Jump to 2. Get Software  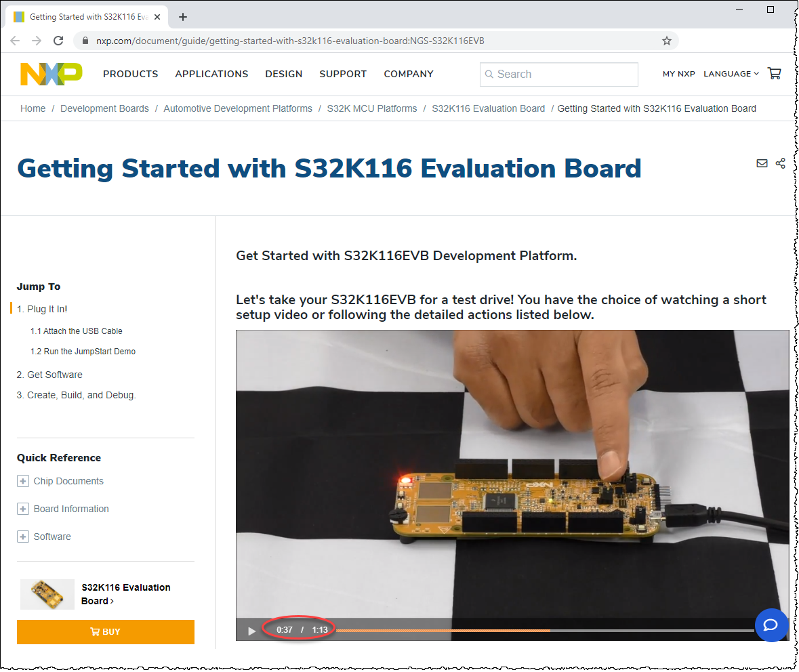coord(49,375)
